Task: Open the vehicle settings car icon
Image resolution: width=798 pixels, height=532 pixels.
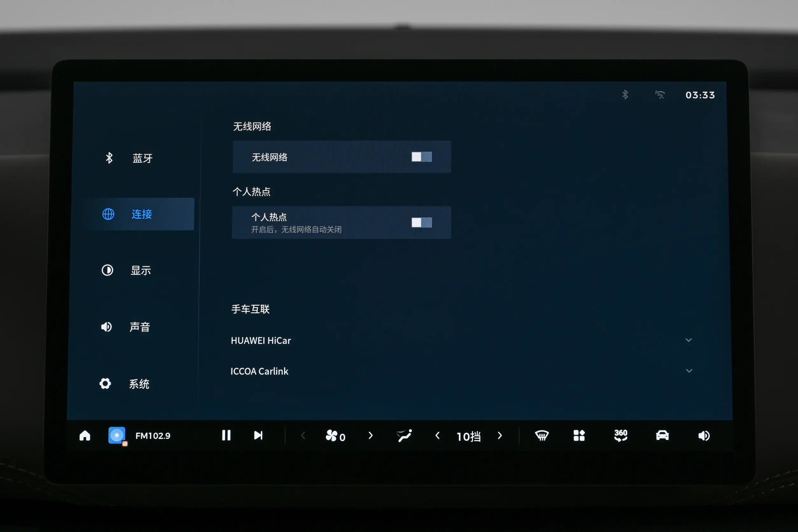Action: [662, 436]
